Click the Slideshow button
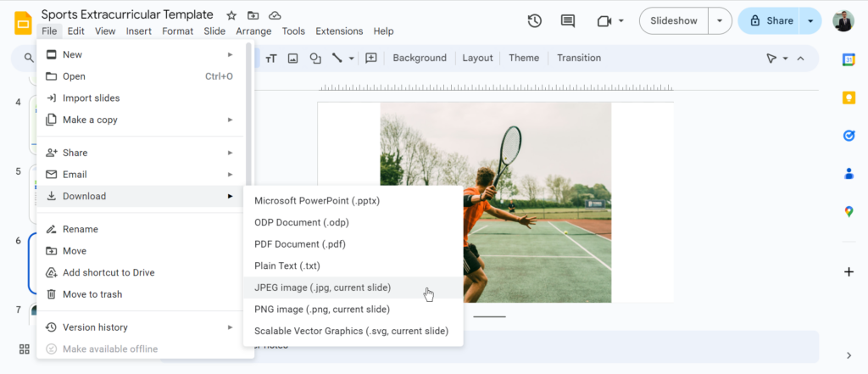 [673, 21]
